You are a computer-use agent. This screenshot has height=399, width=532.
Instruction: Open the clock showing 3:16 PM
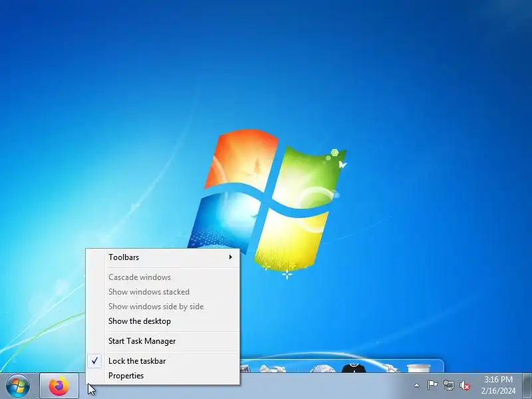tap(498, 386)
